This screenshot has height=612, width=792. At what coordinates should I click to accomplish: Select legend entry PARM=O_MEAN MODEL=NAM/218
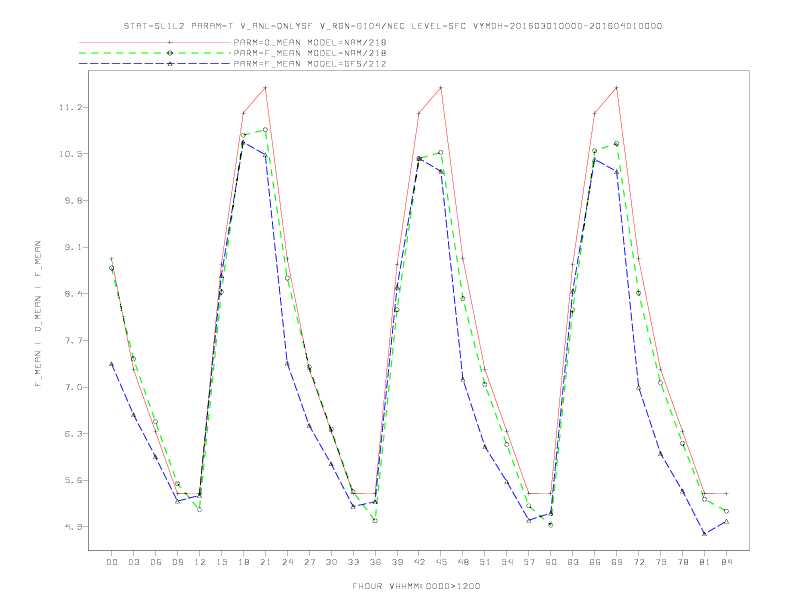[x=310, y=42]
